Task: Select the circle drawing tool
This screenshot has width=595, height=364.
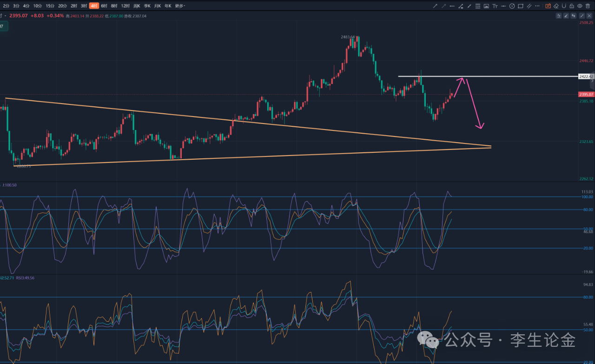Action: 512,6
